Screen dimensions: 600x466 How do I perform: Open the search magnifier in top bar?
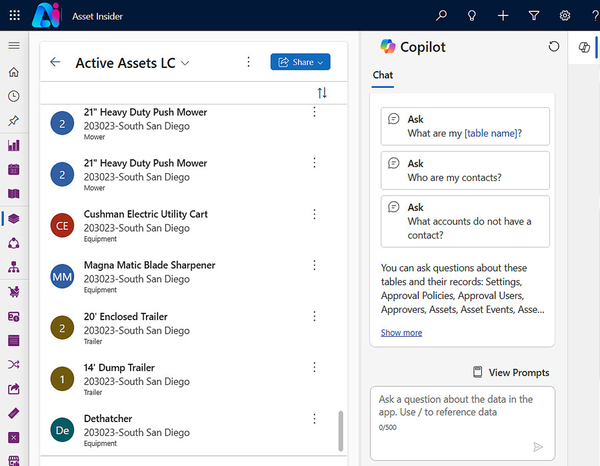pos(441,15)
